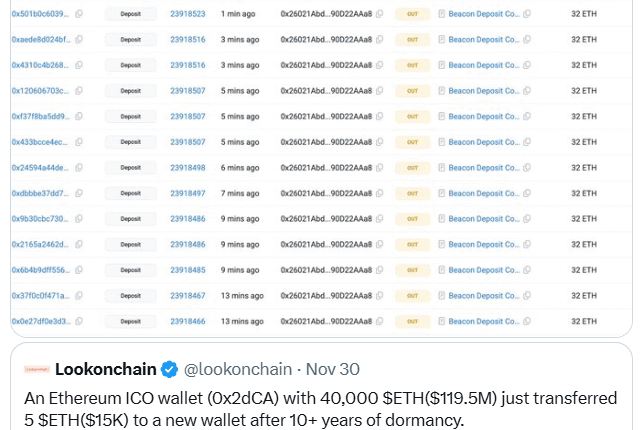Open block number 23918523
The width and height of the screenshot is (642, 430).
click(187, 15)
